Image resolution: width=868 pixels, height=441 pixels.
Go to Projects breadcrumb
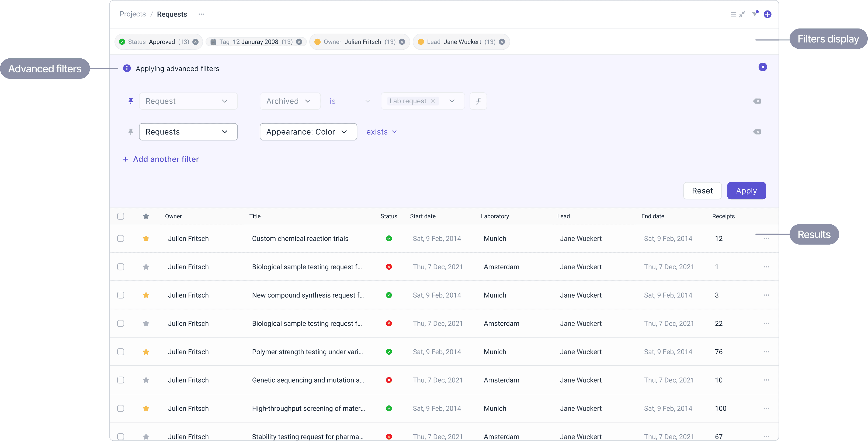click(133, 14)
